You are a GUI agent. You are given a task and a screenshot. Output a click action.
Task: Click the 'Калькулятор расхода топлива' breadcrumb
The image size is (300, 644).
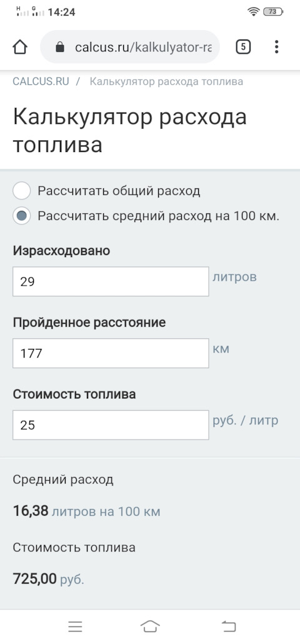[166, 81]
